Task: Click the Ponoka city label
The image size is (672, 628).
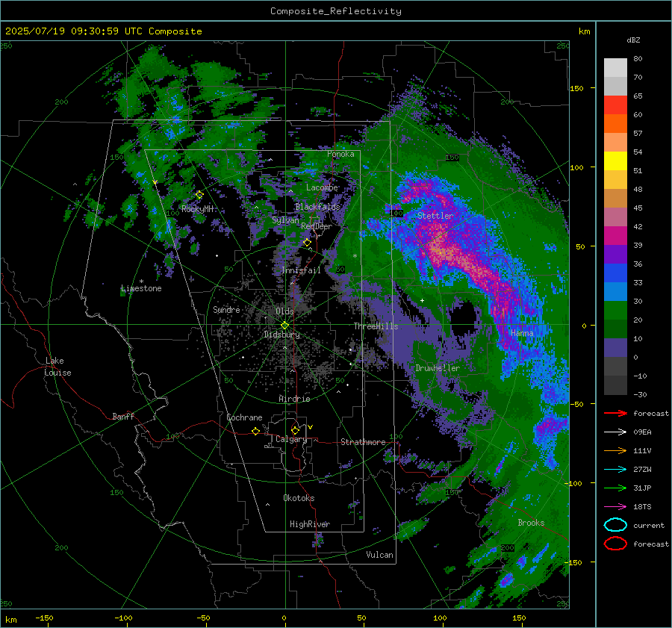Action: tap(340, 154)
